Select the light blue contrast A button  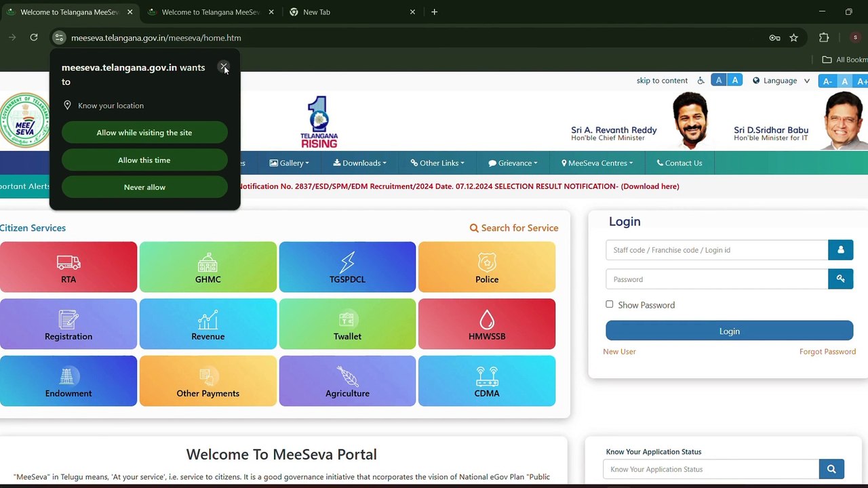[734, 81]
